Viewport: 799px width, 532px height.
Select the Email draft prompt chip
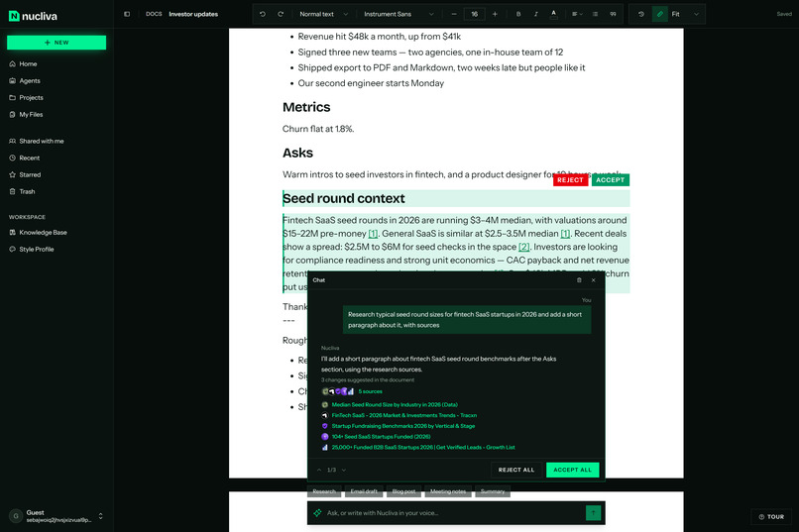tap(364, 491)
